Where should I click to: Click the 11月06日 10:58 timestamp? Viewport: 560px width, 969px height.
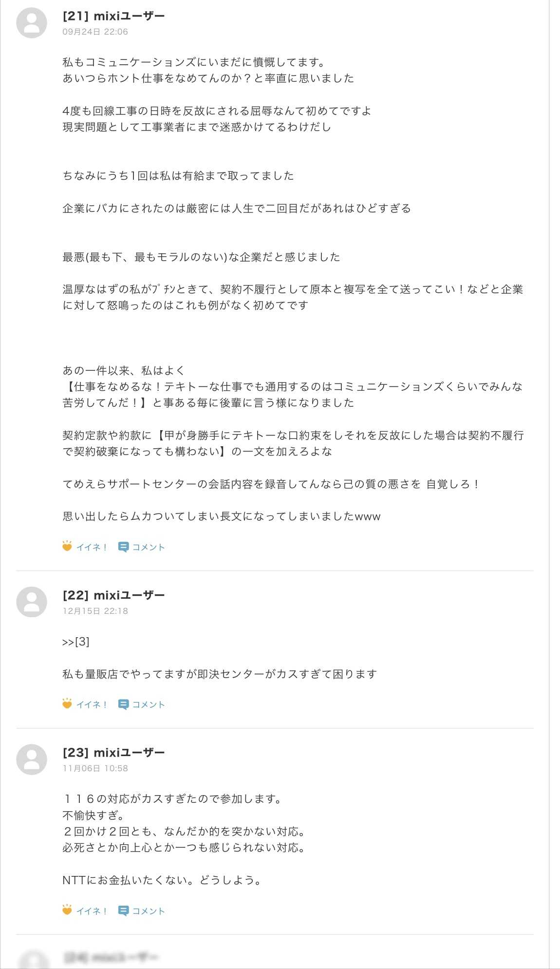click(x=95, y=768)
